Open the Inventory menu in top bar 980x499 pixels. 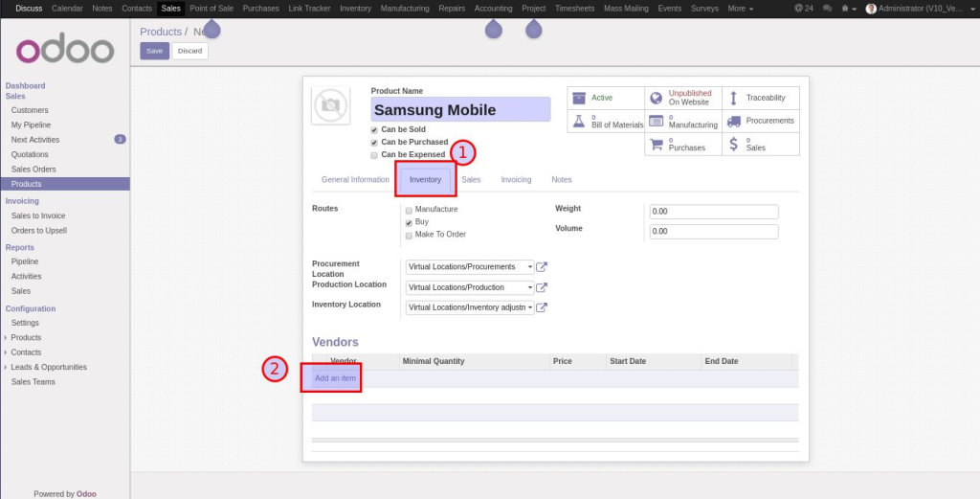click(x=355, y=8)
